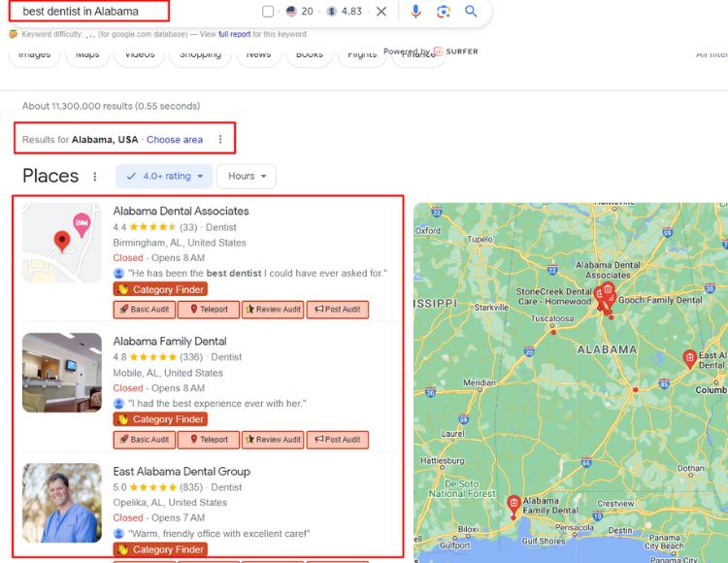Click the dentist photo of East Alabama Dental Group

coord(62,503)
